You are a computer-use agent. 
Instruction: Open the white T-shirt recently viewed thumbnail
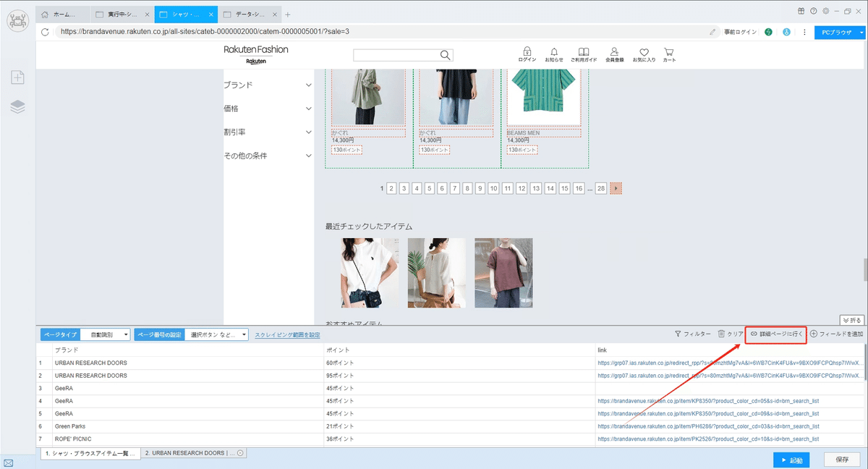(x=370, y=273)
